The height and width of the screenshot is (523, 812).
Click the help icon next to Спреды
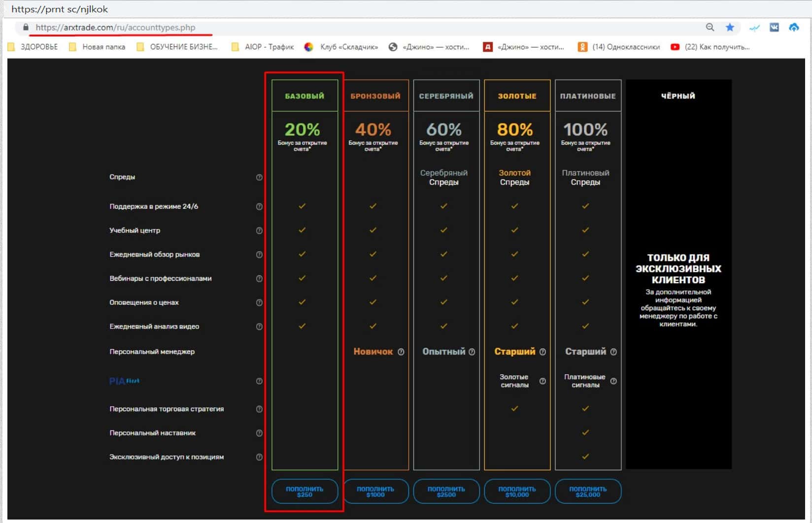[x=259, y=177]
